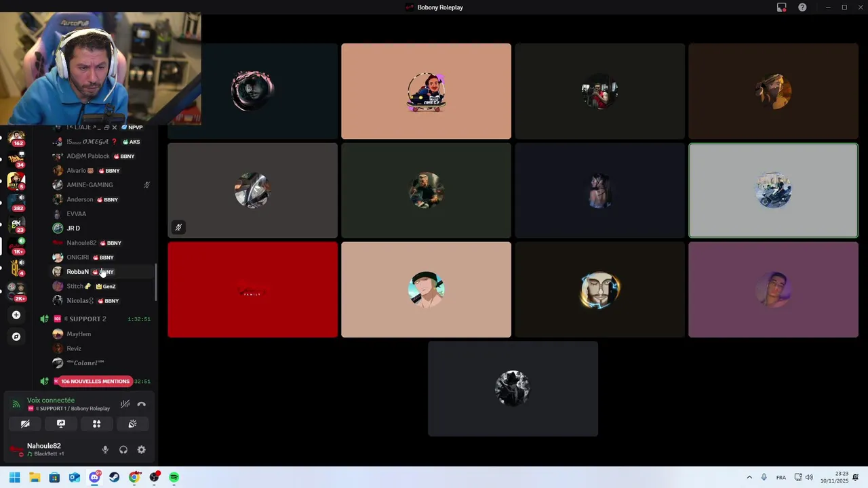Image resolution: width=868 pixels, height=488 pixels.
Task: Open the Windows Start menu
Action: pos(15,477)
